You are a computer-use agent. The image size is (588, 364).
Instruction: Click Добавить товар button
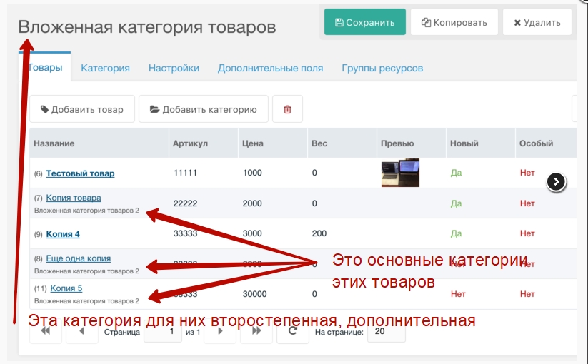[81, 109]
